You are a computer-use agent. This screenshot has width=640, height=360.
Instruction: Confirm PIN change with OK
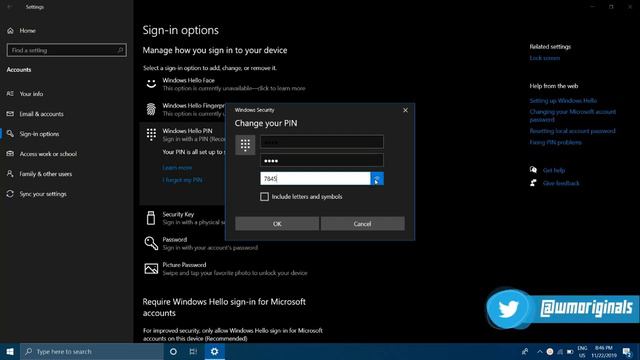pyautogui.click(x=277, y=224)
